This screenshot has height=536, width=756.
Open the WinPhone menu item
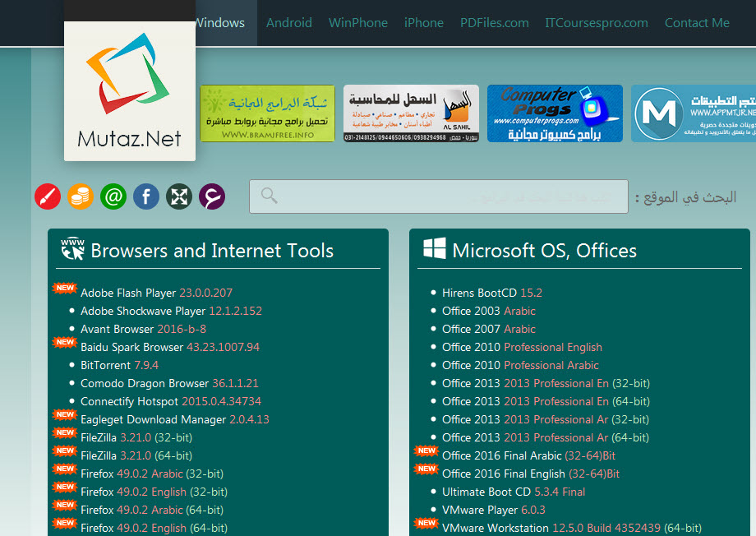pos(358,23)
